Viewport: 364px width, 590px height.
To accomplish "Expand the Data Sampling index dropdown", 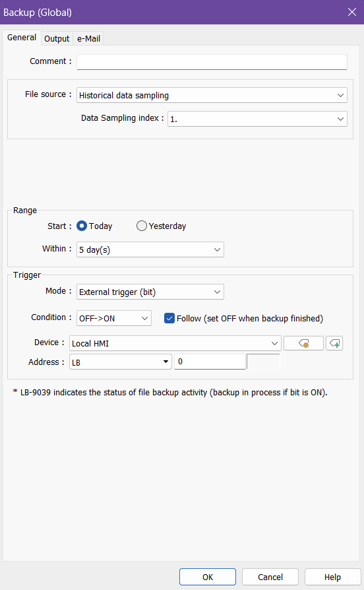I will (x=257, y=119).
